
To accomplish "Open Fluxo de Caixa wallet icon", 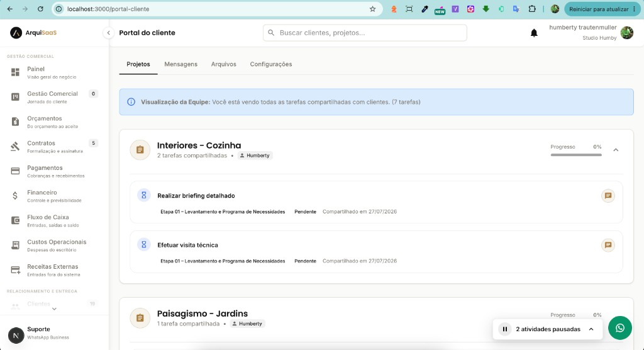I will pyautogui.click(x=15, y=220).
